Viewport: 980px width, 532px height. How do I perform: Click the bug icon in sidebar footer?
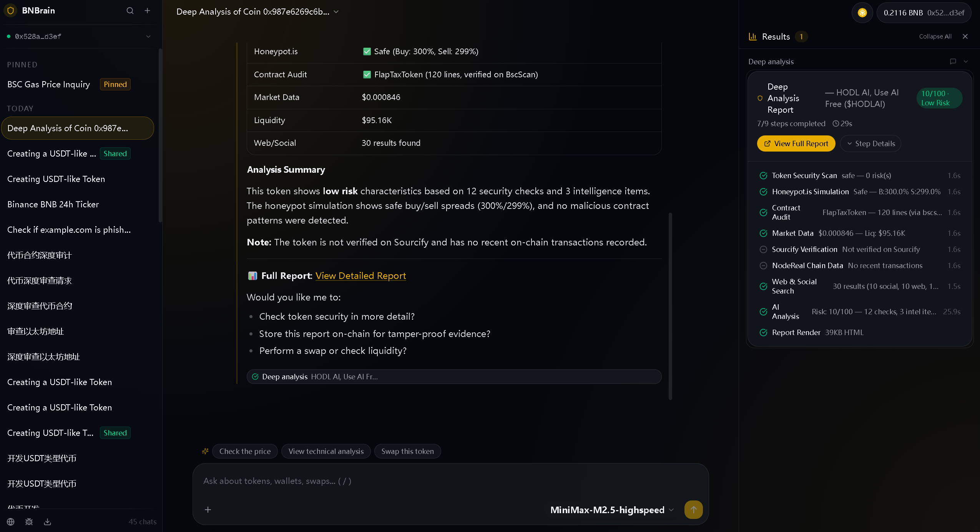tap(29, 522)
